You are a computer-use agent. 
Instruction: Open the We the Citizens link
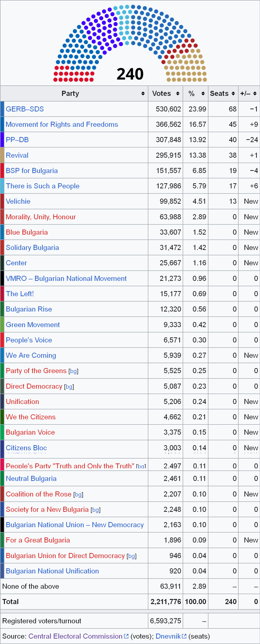(31, 417)
